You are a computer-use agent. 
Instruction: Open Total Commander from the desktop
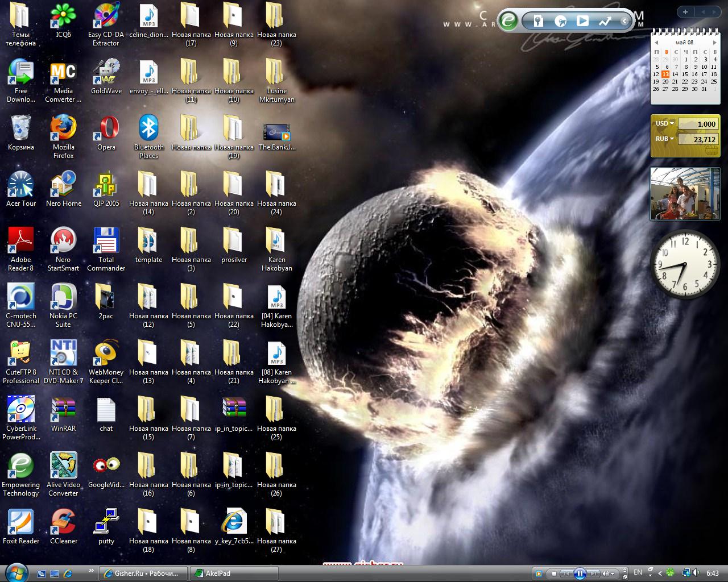pos(106,241)
